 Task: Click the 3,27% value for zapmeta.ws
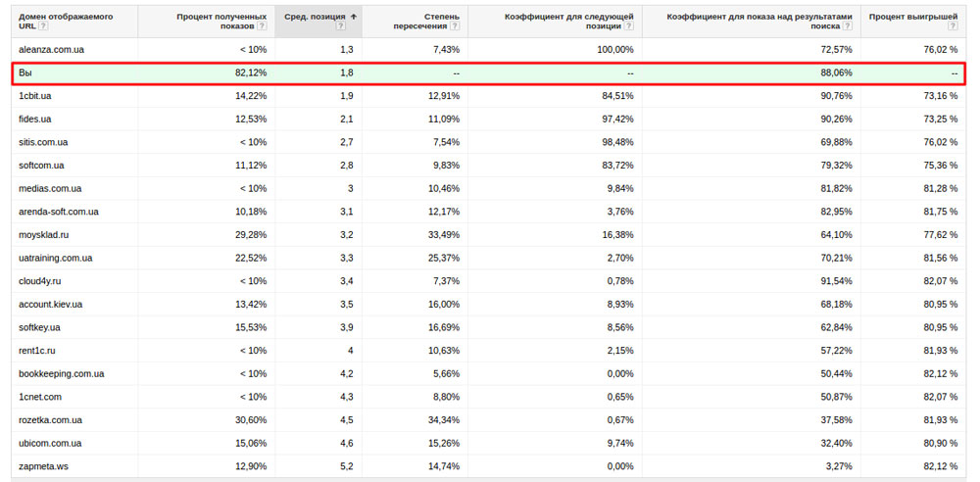840,466
